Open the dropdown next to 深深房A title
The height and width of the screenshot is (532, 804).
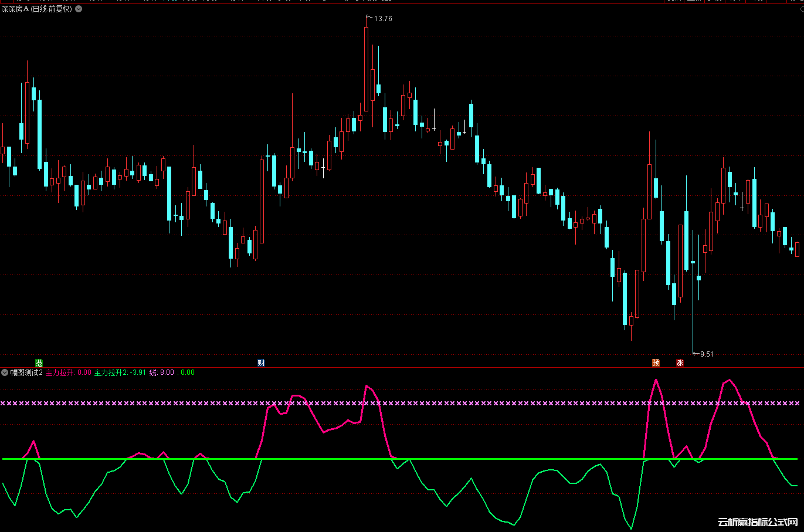tap(79, 9)
